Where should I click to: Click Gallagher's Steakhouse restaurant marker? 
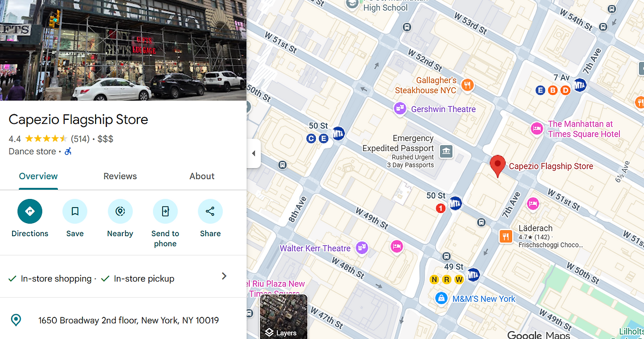(468, 85)
